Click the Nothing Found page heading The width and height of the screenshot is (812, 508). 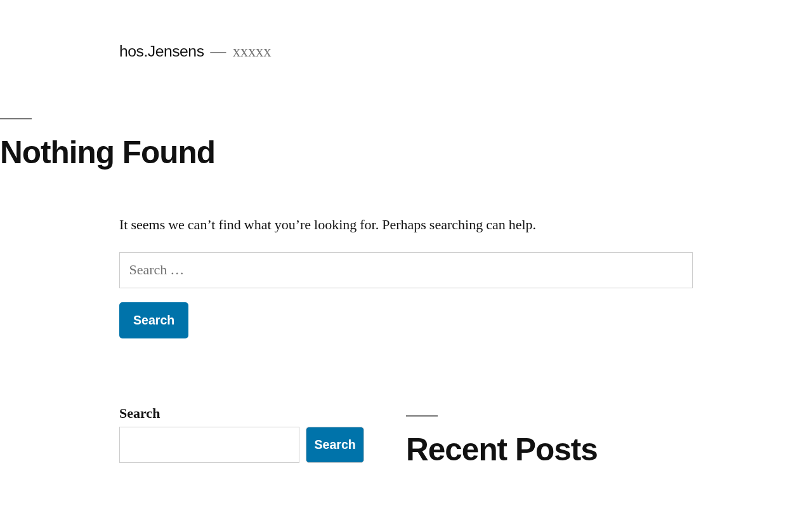click(107, 152)
